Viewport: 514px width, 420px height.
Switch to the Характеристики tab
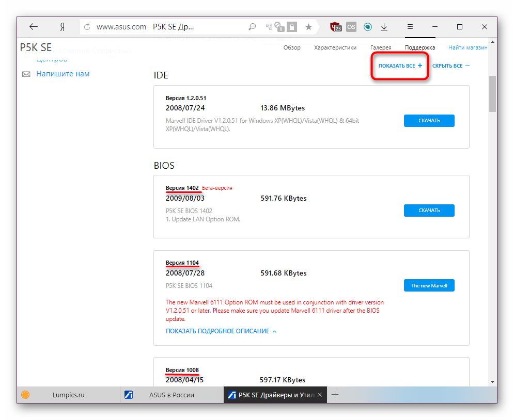click(335, 47)
